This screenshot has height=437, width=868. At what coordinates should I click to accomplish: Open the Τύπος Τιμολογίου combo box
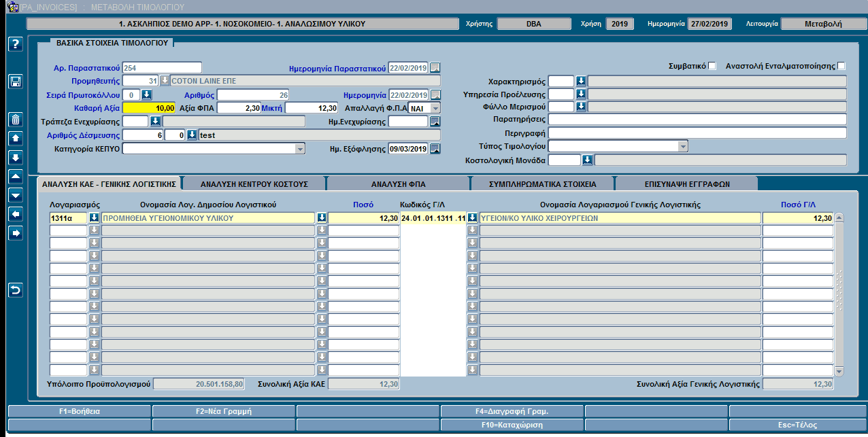[x=683, y=146]
